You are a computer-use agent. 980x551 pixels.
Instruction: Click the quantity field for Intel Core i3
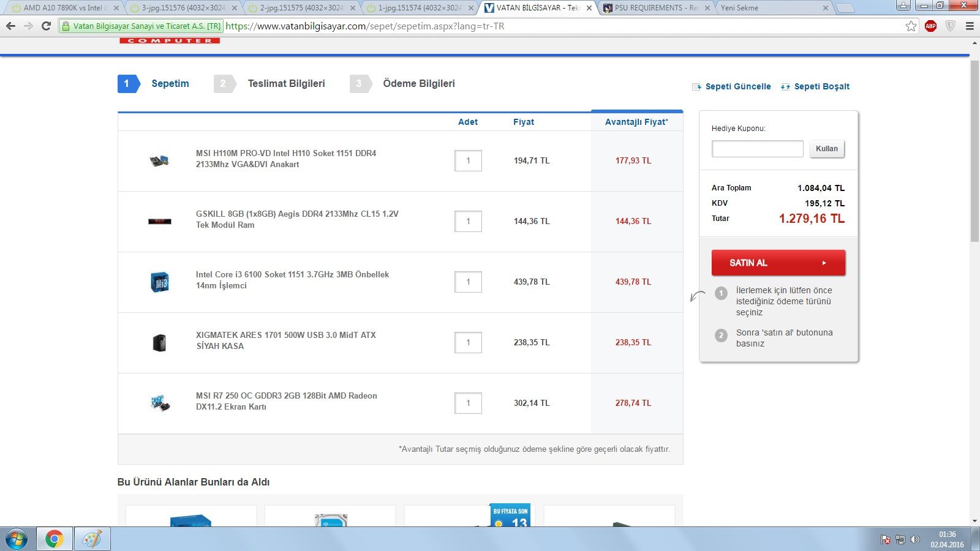click(468, 282)
